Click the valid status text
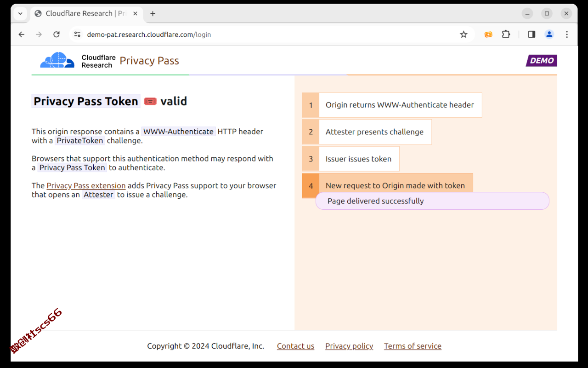The width and height of the screenshot is (588, 368). click(x=174, y=101)
